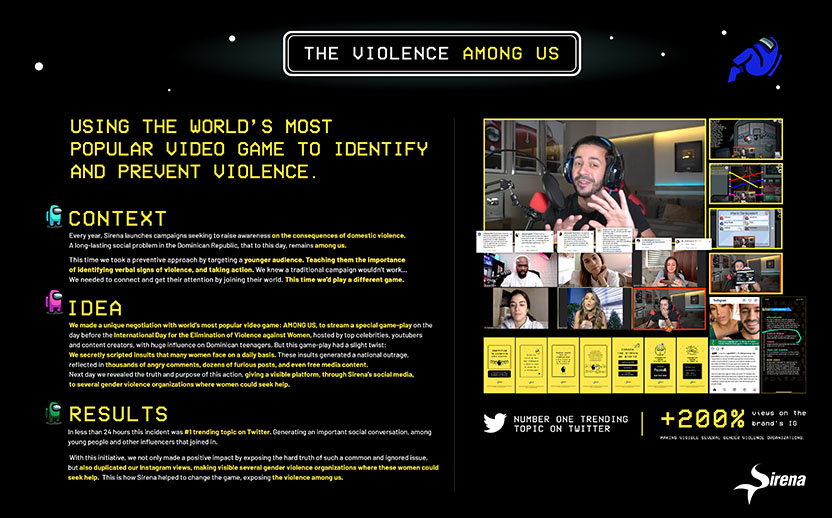This screenshot has height=518, width=832.
Task: Open the Instagram post screenshot of the couple
Action: point(734,344)
